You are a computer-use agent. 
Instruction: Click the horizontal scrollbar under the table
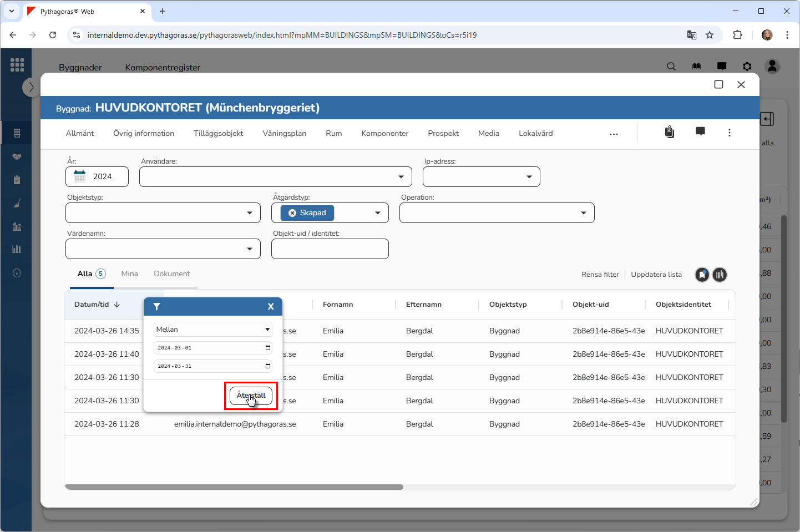[234, 487]
